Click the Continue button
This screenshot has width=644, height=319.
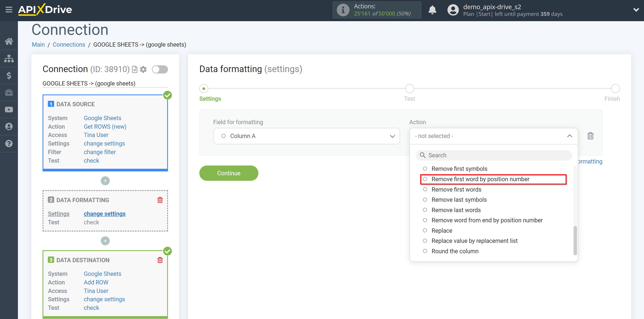[x=229, y=173]
